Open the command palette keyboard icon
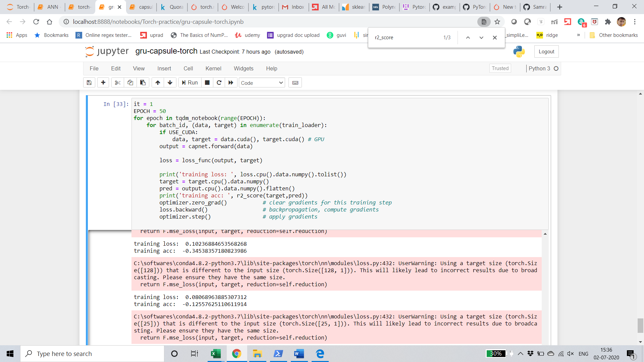This screenshot has height=362, width=644. 295,83
